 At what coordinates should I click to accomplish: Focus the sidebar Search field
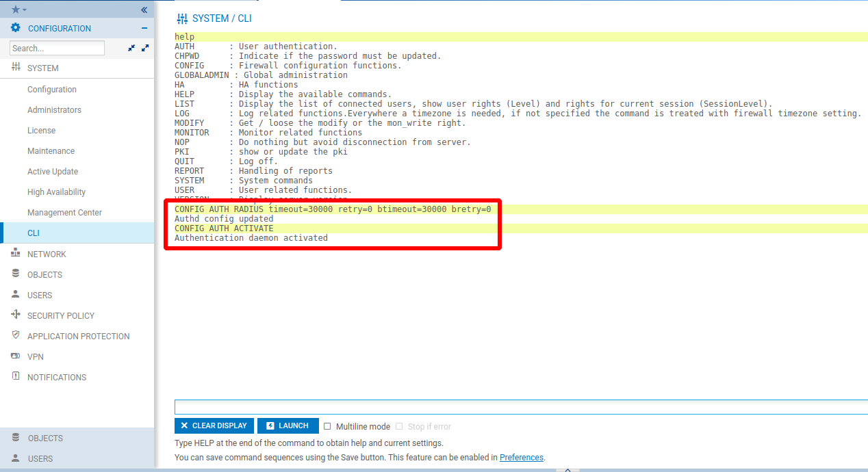[57, 49]
